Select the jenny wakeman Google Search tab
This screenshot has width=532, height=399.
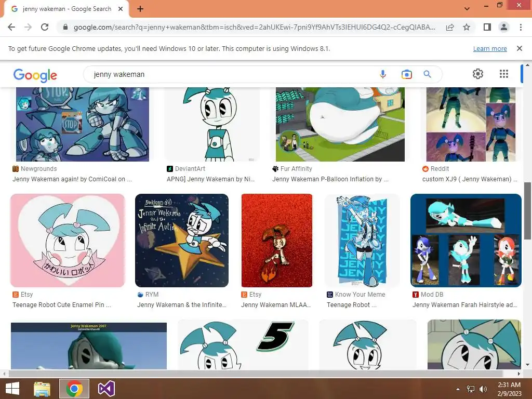[x=66, y=9]
